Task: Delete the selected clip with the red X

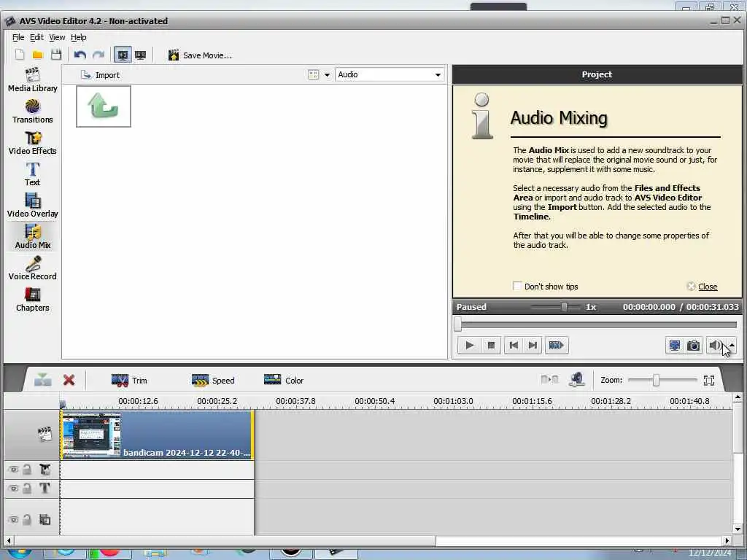Action: click(x=69, y=380)
